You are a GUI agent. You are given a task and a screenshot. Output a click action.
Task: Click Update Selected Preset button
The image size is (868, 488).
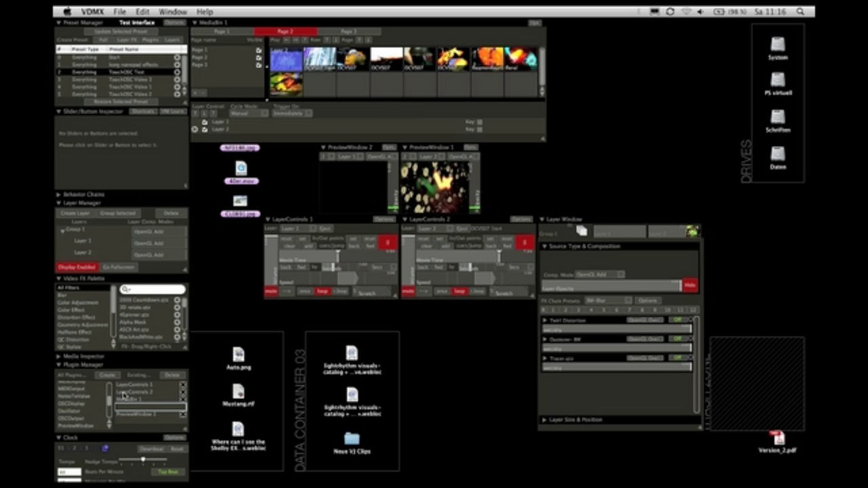(x=121, y=31)
